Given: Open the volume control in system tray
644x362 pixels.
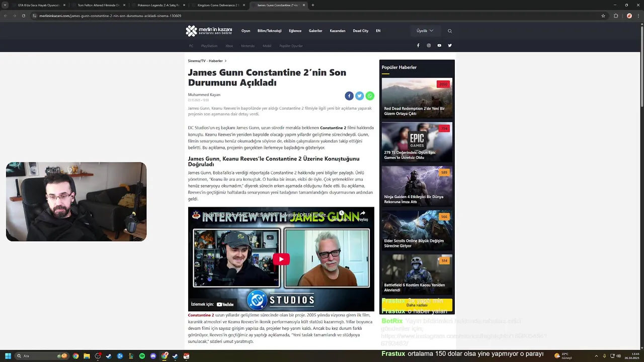Looking at the screenshot, I should pyautogui.click(x=618, y=356).
